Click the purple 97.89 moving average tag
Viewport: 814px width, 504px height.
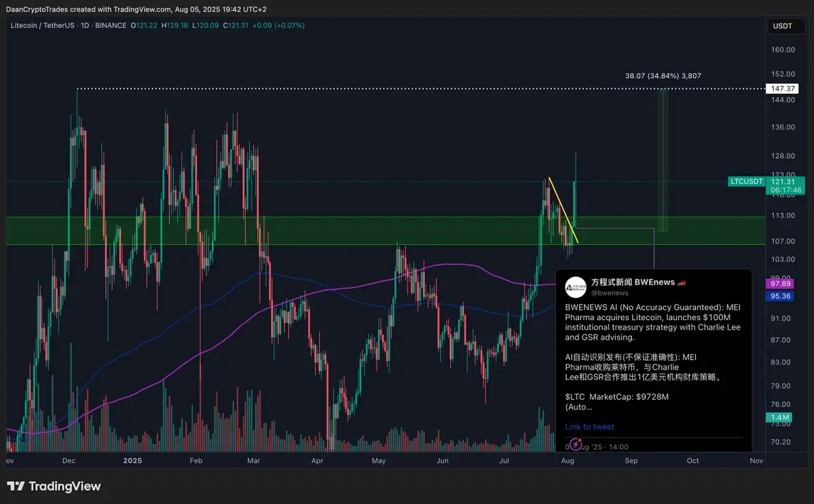tap(780, 284)
